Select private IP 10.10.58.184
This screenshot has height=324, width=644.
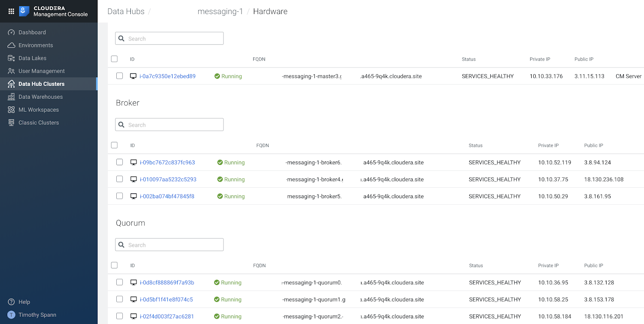555,316
